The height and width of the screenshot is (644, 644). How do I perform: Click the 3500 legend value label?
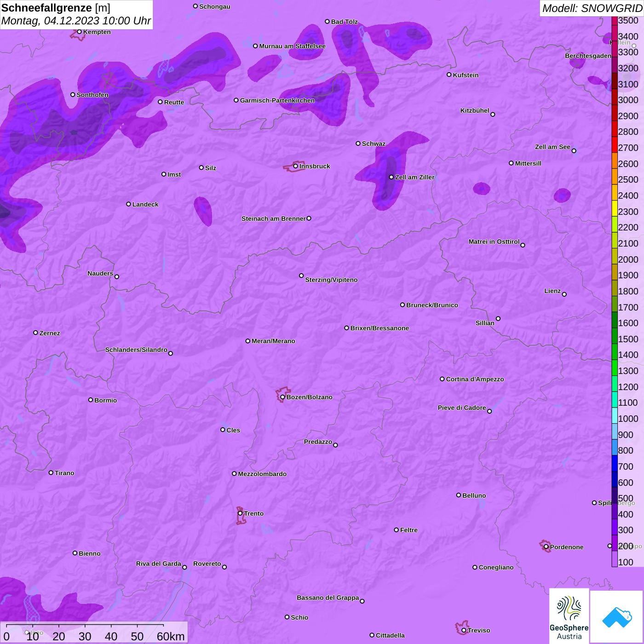coord(628,20)
